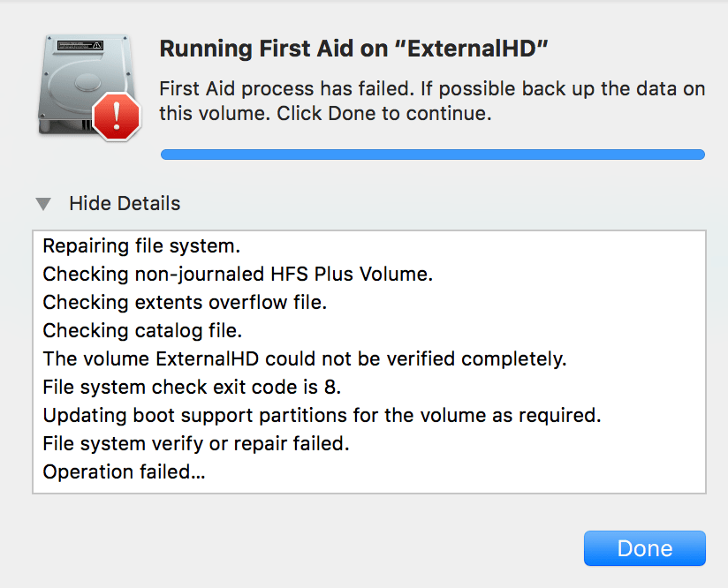Dismiss the First Aid dialog via Done

pyautogui.click(x=644, y=547)
